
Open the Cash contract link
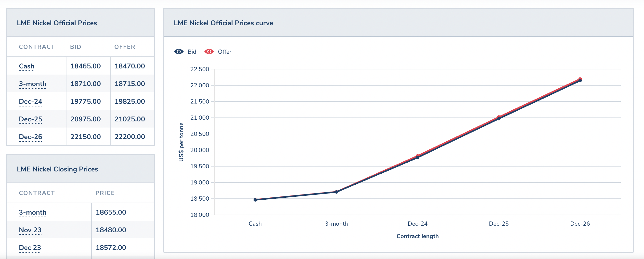point(26,66)
